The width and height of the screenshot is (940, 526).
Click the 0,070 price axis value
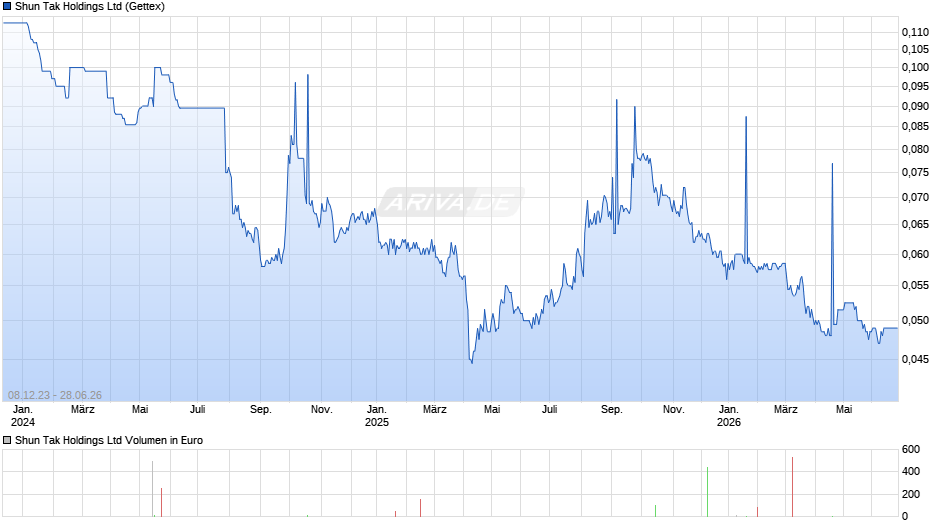tap(915, 197)
